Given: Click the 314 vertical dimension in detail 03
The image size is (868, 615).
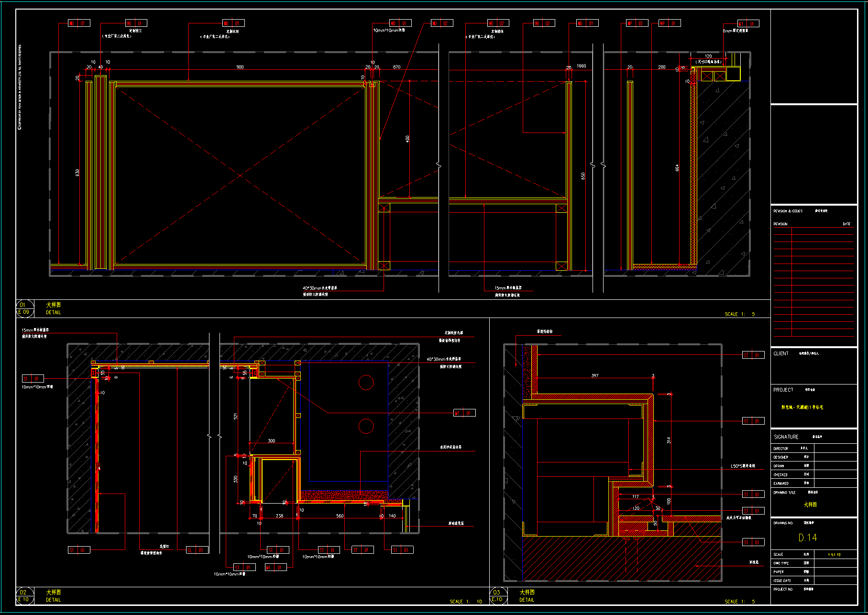Looking at the screenshot, I should point(669,440).
